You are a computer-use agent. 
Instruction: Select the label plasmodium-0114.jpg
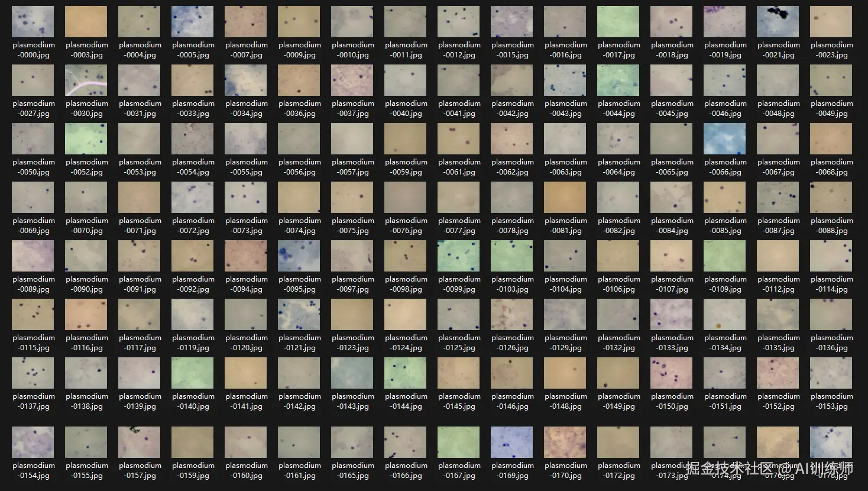[832, 284]
